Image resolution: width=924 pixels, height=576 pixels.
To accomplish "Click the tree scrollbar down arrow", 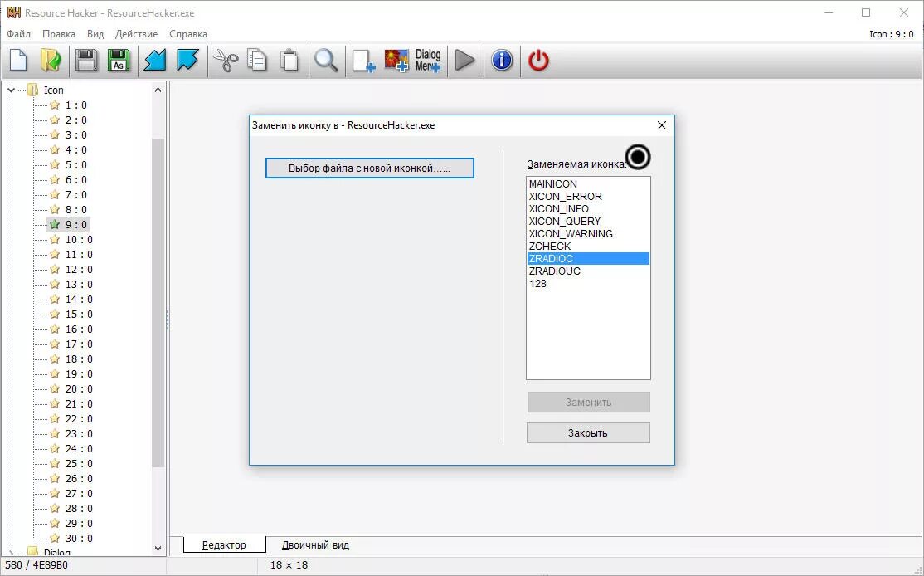I will [158, 549].
